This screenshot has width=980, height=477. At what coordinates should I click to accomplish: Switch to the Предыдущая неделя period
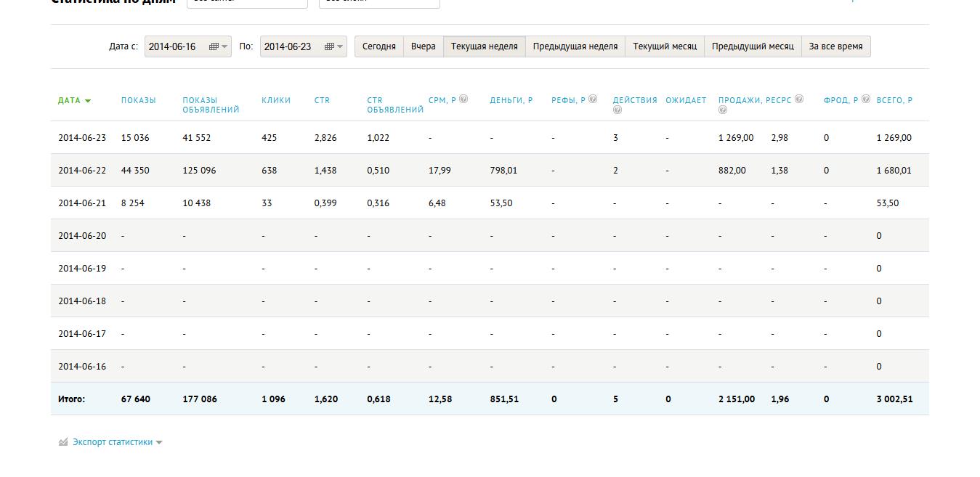(x=575, y=46)
